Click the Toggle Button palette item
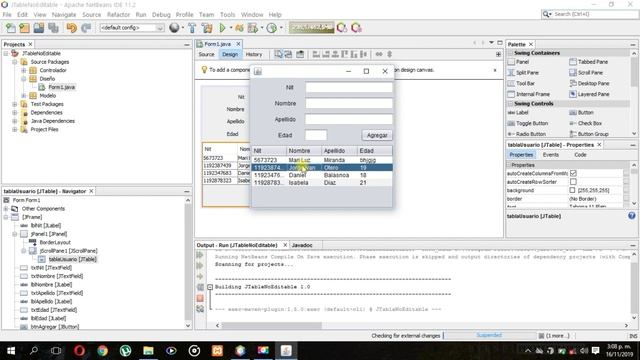This screenshot has width=640, height=360. pos(532,123)
